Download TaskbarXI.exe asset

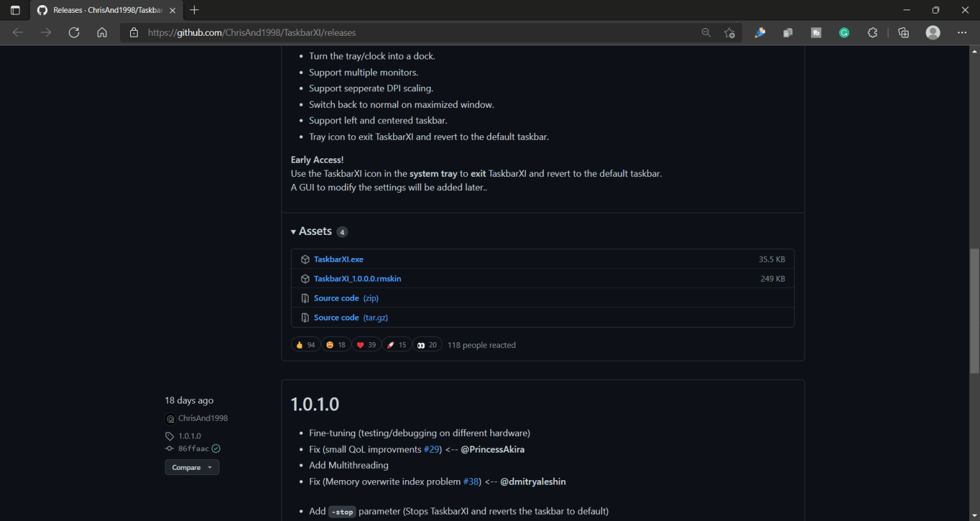338,259
